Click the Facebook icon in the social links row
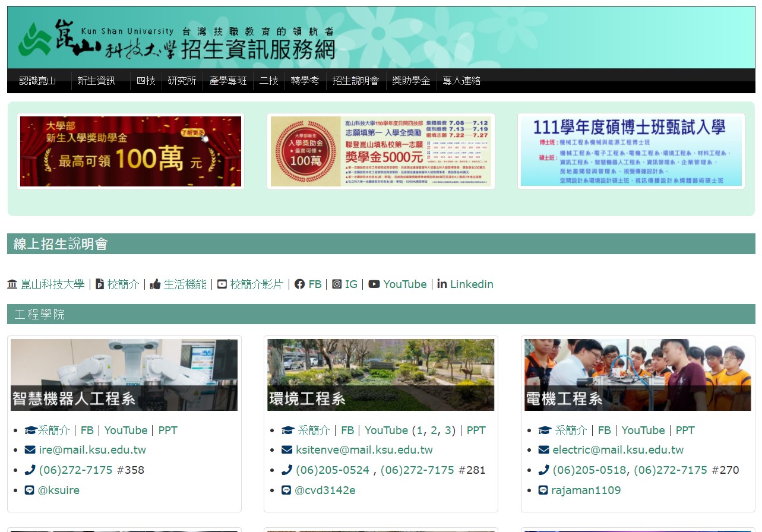The width and height of the screenshot is (762, 532). coord(299,284)
